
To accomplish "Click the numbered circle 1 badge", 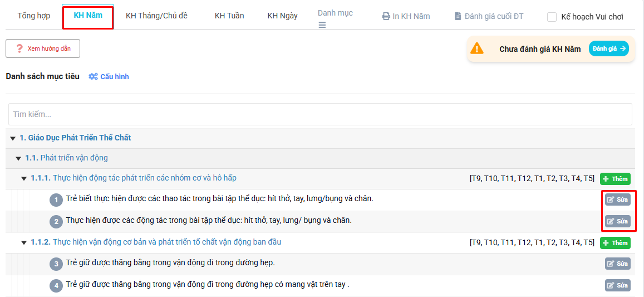I will click(x=56, y=199).
